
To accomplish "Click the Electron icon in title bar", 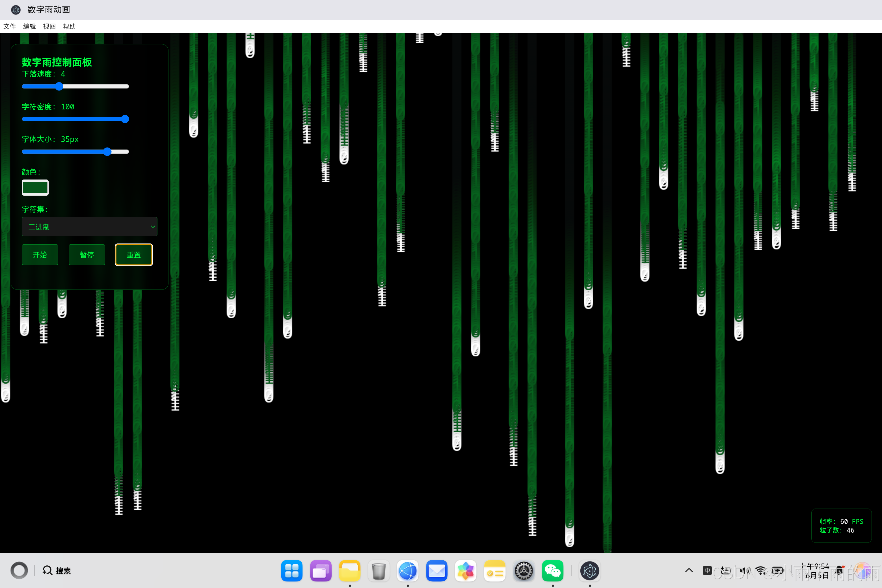I will coord(16,10).
